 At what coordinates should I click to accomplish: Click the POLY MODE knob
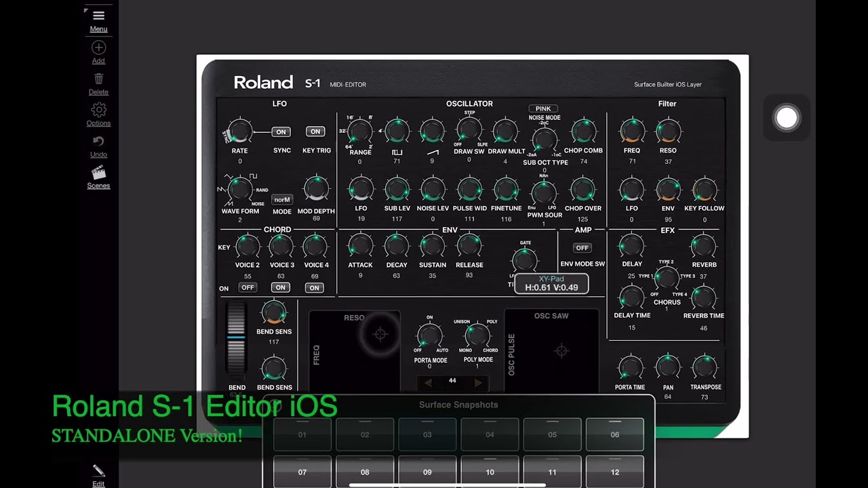(x=477, y=335)
